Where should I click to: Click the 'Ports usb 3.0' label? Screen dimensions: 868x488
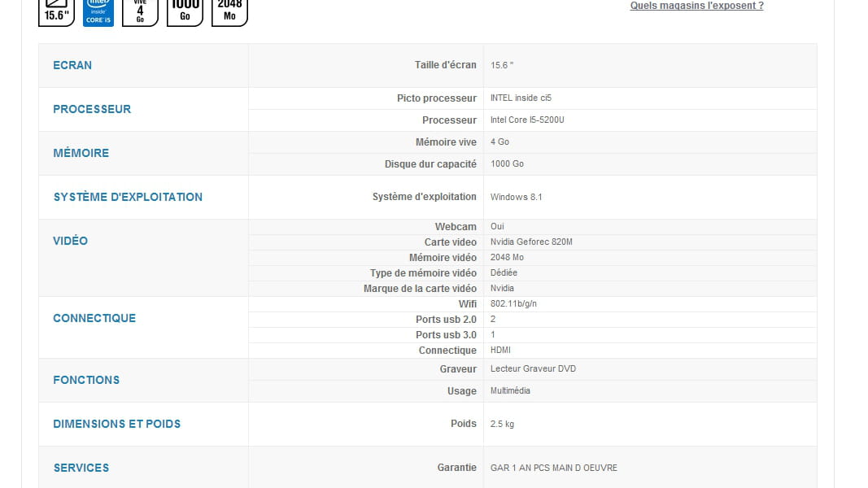pos(446,335)
